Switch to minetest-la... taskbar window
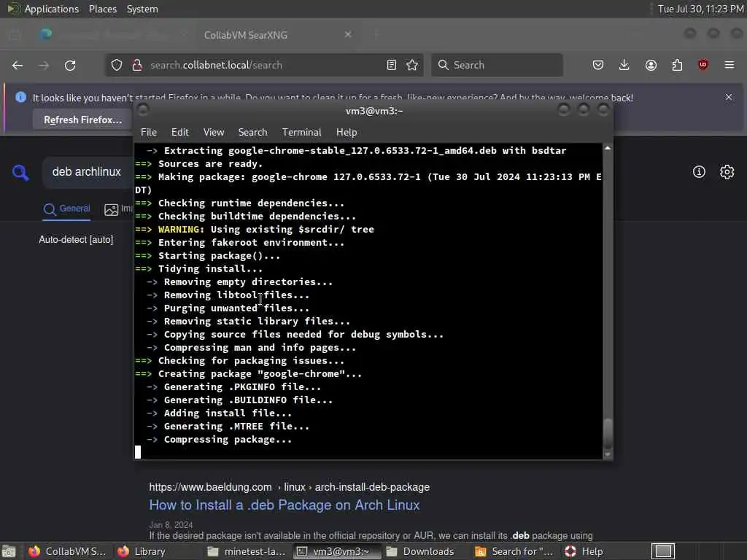 247,551
